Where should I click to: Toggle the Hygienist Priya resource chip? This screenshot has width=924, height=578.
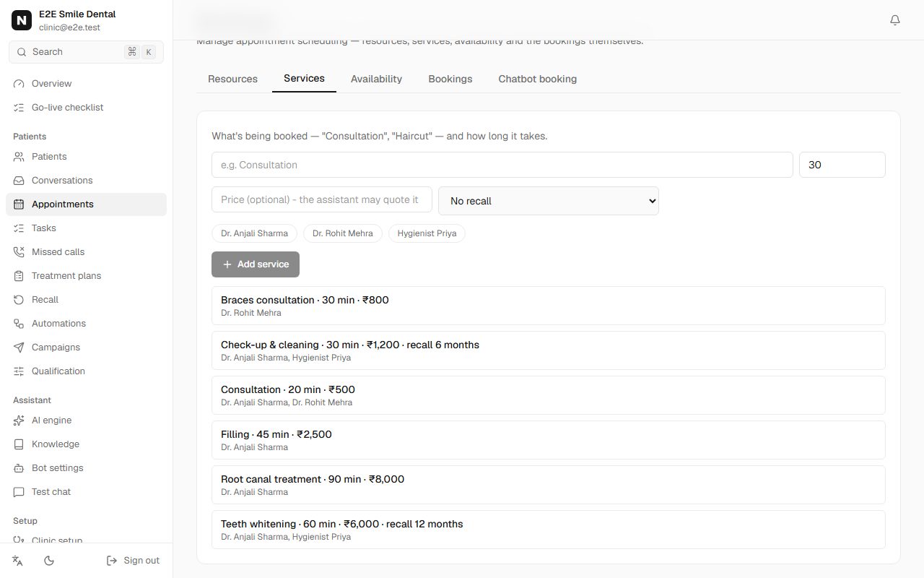(427, 233)
